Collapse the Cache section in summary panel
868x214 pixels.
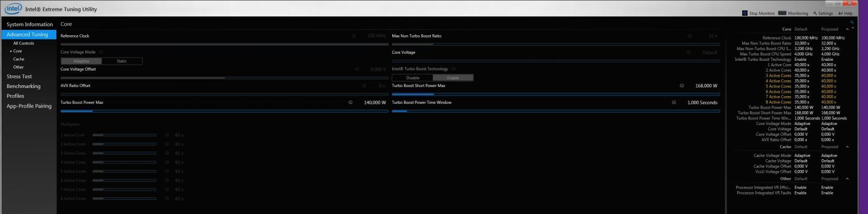[x=847, y=147]
